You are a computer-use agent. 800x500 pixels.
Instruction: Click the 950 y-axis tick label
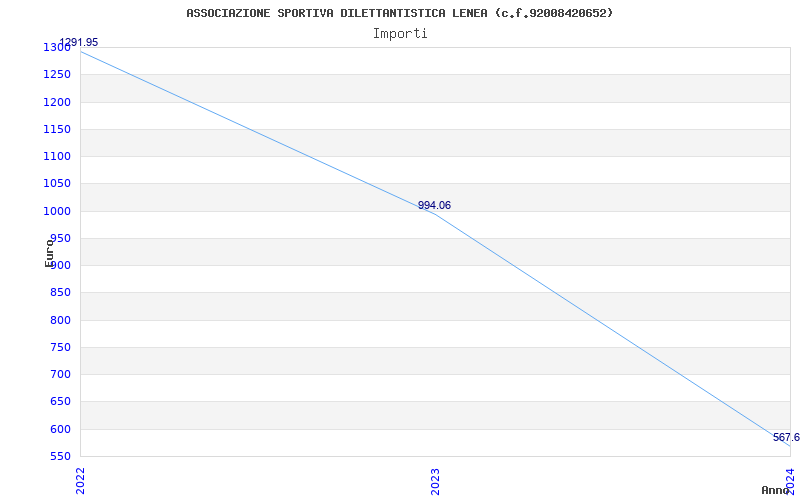(60, 238)
